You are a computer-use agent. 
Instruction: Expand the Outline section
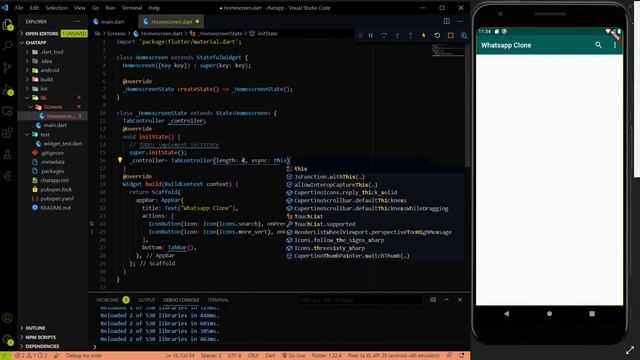[x=53, y=328]
